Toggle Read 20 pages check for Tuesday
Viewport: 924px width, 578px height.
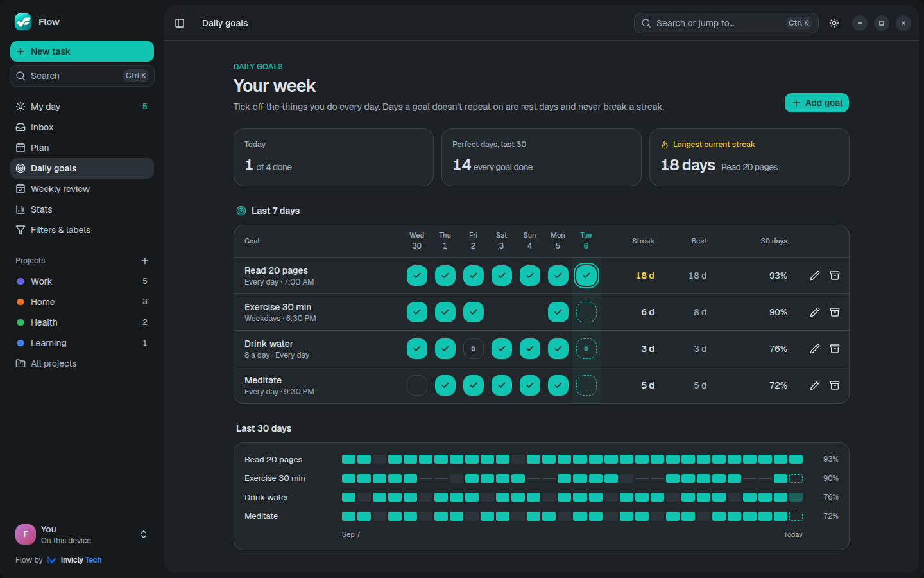(586, 276)
